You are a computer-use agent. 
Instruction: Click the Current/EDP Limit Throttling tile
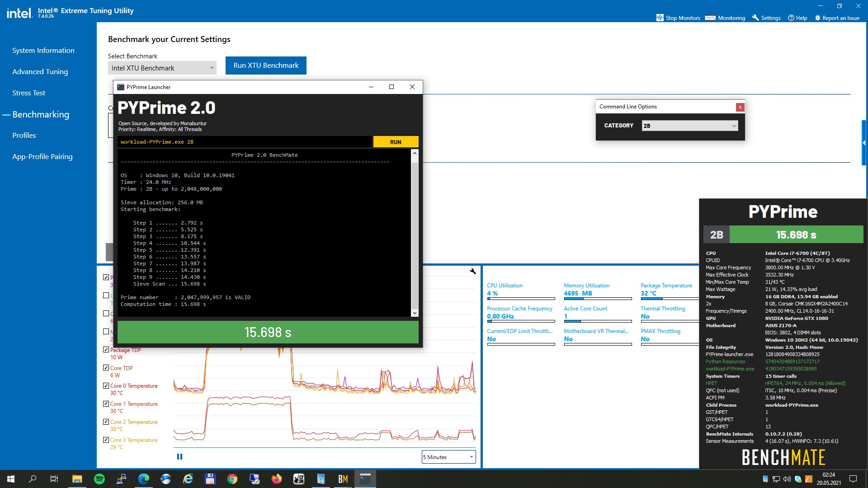point(521,337)
